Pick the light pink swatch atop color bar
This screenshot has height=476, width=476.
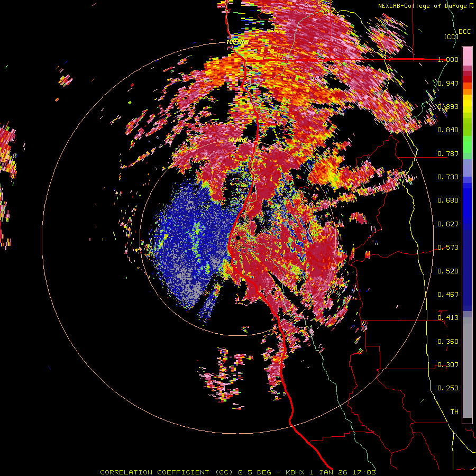click(x=467, y=56)
